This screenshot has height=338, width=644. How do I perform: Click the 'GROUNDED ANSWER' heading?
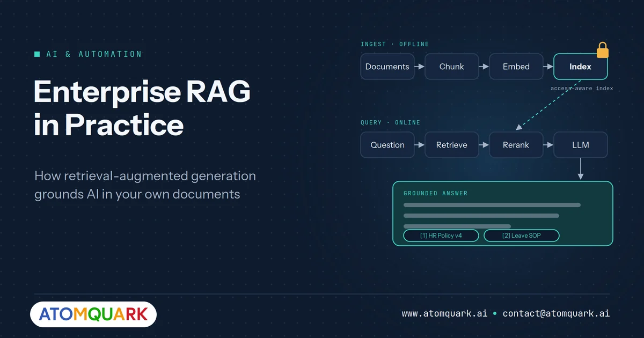coord(435,193)
